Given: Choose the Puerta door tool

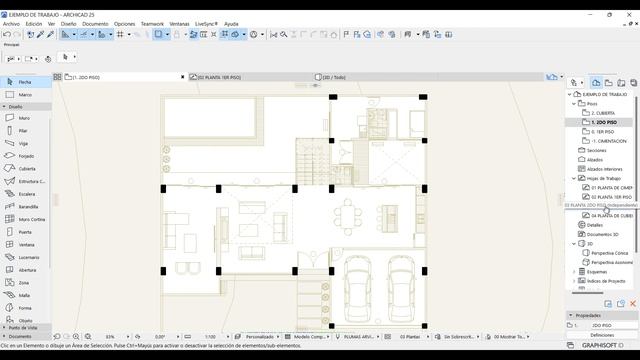Looking at the screenshot, I should point(25,232).
